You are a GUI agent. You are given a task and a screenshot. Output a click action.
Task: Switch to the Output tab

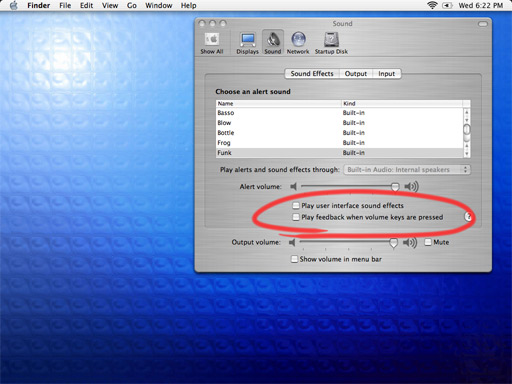[x=356, y=74]
